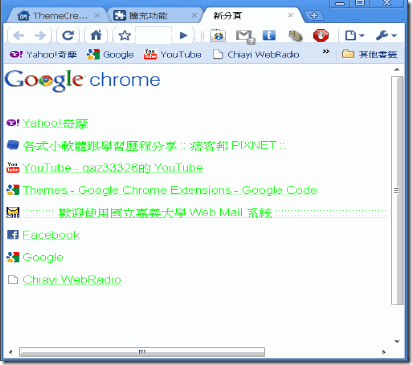Open the Facebook link
Viewport: 412px width, 365px height.
(x=51, y=235)
